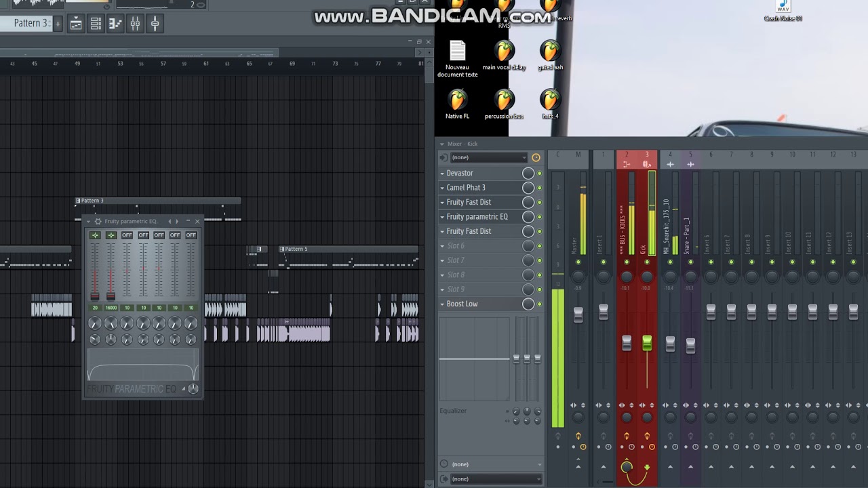Open the plugin picker toolbar icon

click(155, 24)
